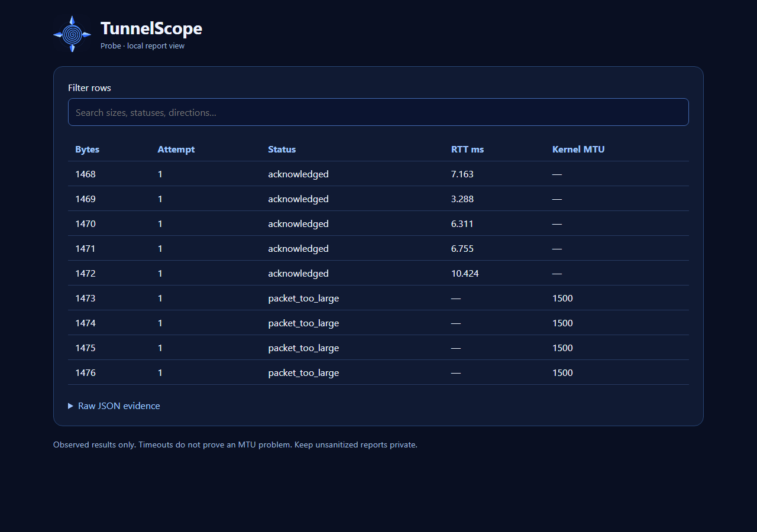The width and height of the screenshot is (757, 532).
Task: Click the Filter rows label
Action: coord(89,88)
